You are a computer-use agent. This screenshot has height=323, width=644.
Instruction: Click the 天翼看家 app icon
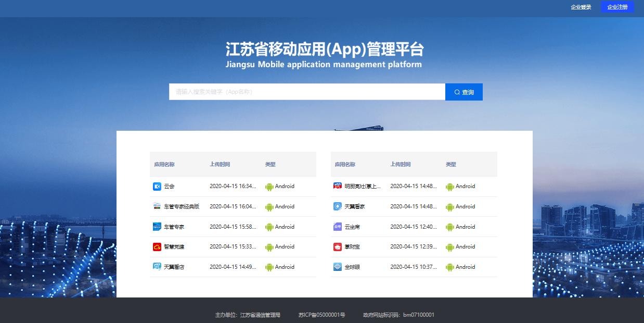[x=337, y=206]
